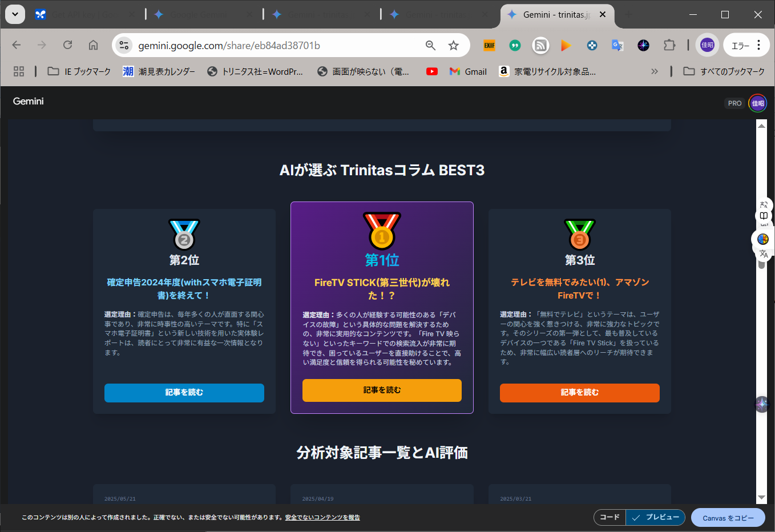Screen dimensions: 775x532
Task: Open Chrome menu showing エラー
Action: [747, 45]
